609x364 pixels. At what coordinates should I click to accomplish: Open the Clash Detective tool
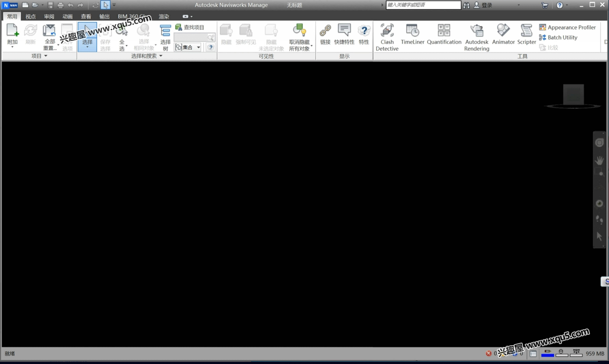[387, 37]
